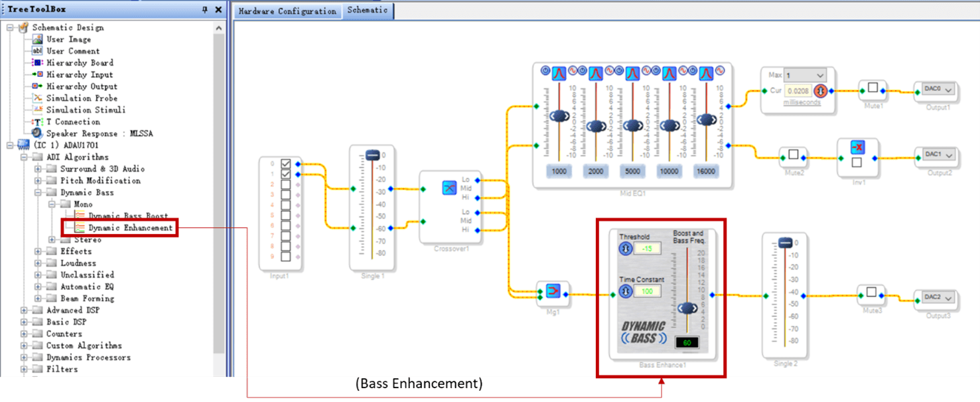Open the Max delay dropdown

(820, 76)
